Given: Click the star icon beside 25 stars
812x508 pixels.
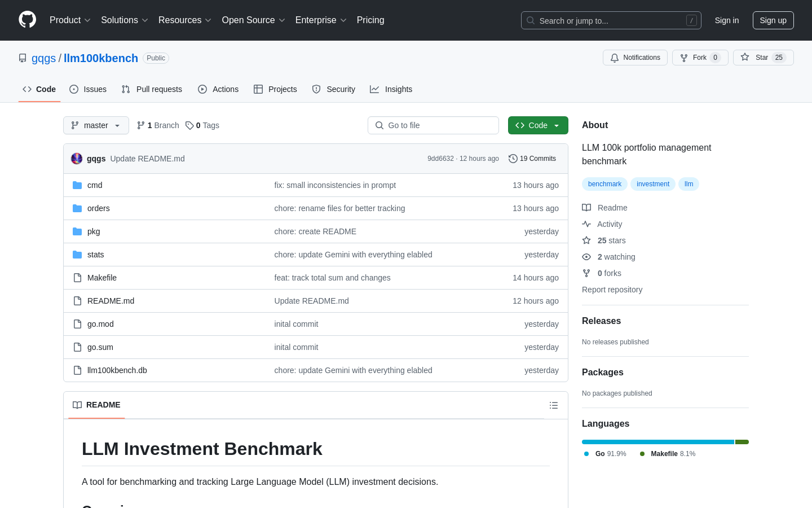Looking at the screenshot, I should 586,240.
